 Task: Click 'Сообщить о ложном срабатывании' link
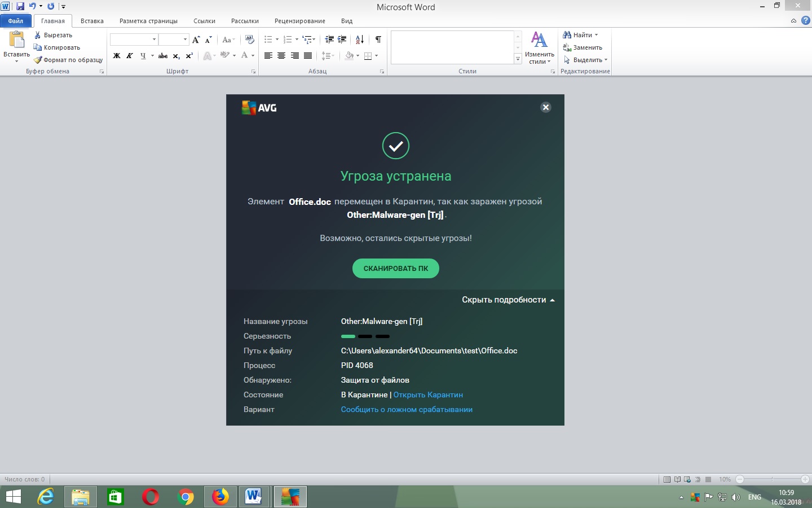tap(407, 410)
